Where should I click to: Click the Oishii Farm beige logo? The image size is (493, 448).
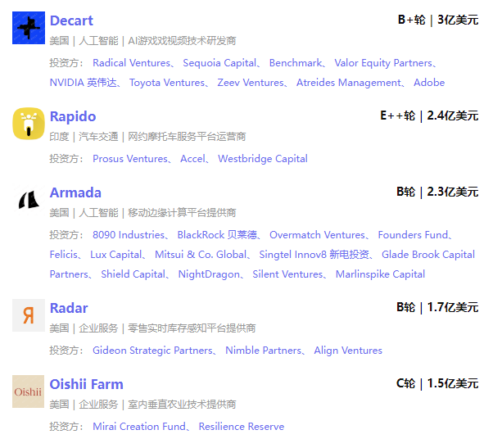click(x=29, y=391)
